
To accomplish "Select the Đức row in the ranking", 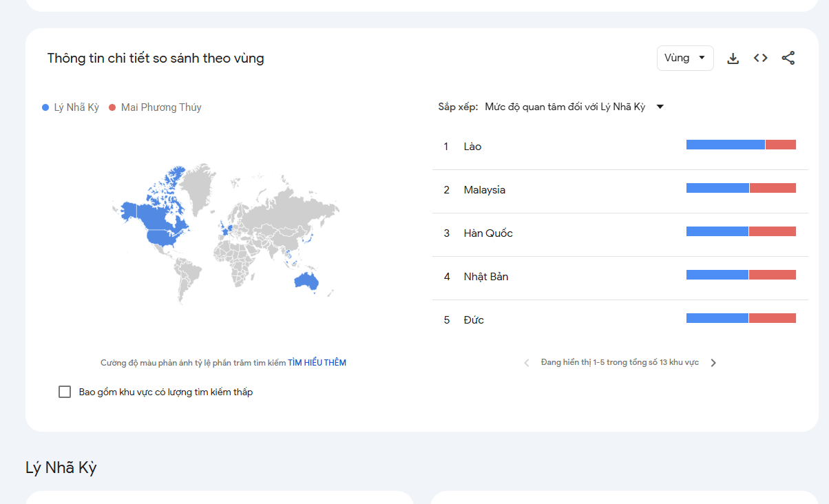I will pos(620,320).
